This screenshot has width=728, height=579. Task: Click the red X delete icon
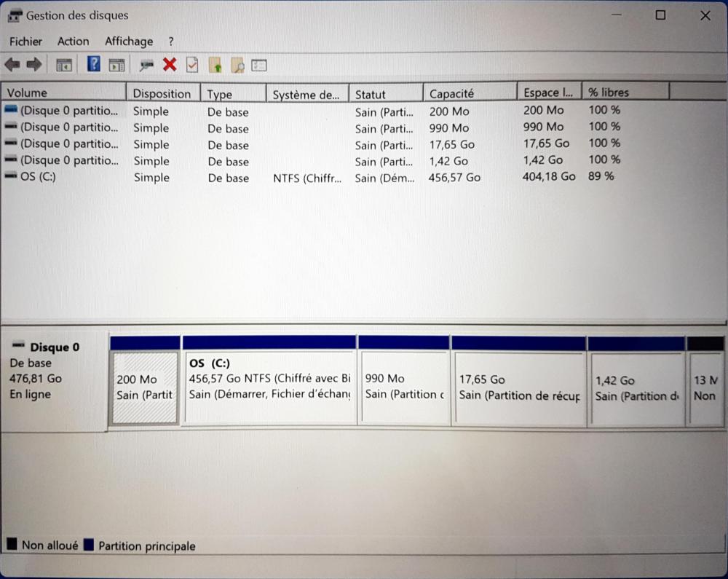tap(170, 65)
